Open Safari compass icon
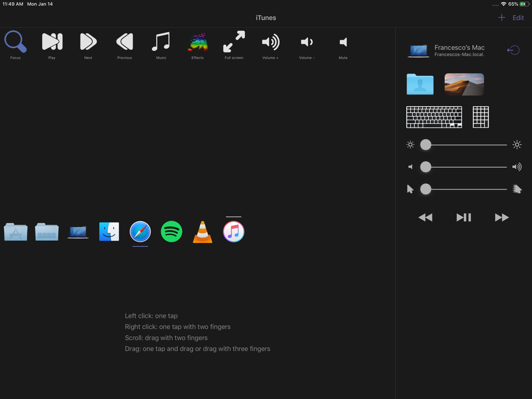532x399 pixels. (140, 232)
